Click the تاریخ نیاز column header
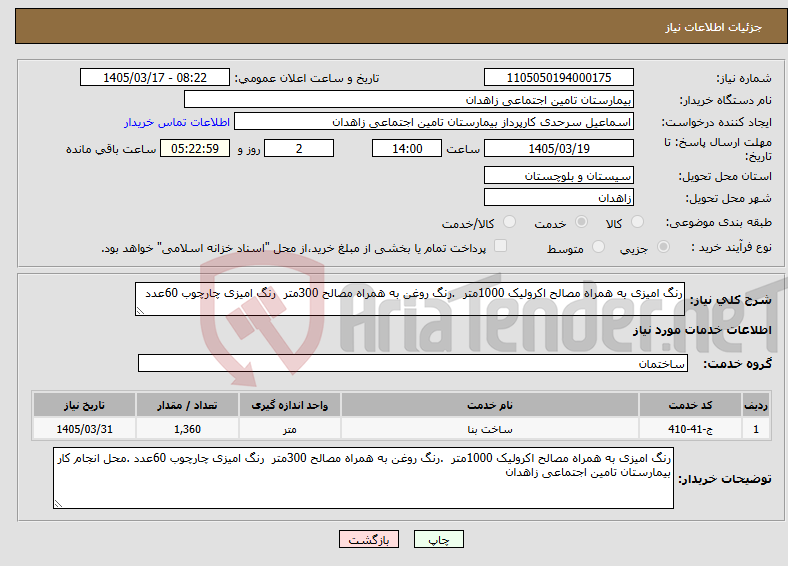Image resolution: width=788 pixels, height=566 pixels. click(84, 405)
